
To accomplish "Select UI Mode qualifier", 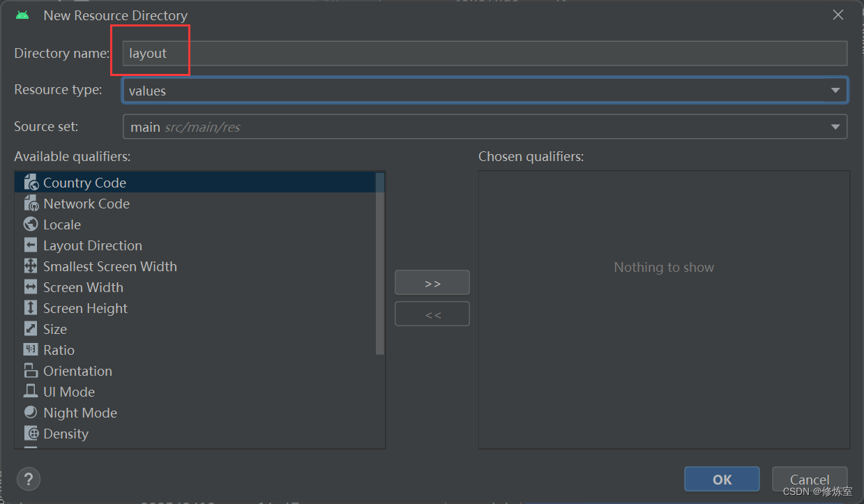I will click(195, 392).
